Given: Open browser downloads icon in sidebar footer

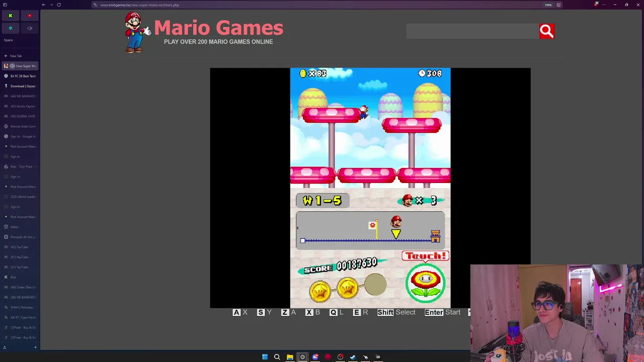Looking at the screenshot, I should (x=5, y=347).
